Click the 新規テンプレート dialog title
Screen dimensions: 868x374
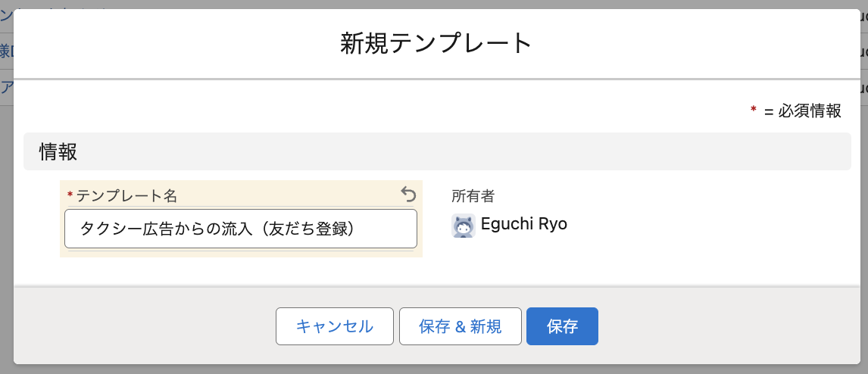pyautogui.click(x=436, y=43)
